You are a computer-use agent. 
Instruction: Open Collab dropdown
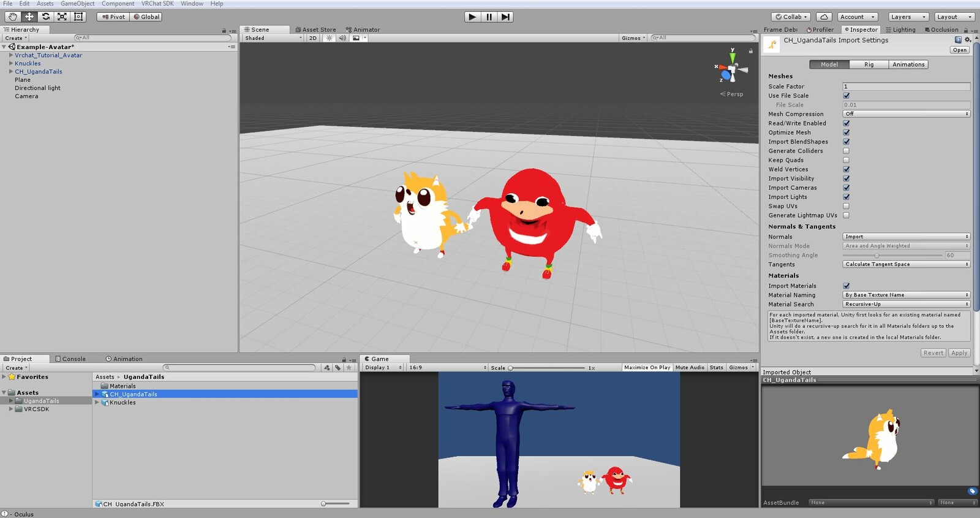click(791, 17)
